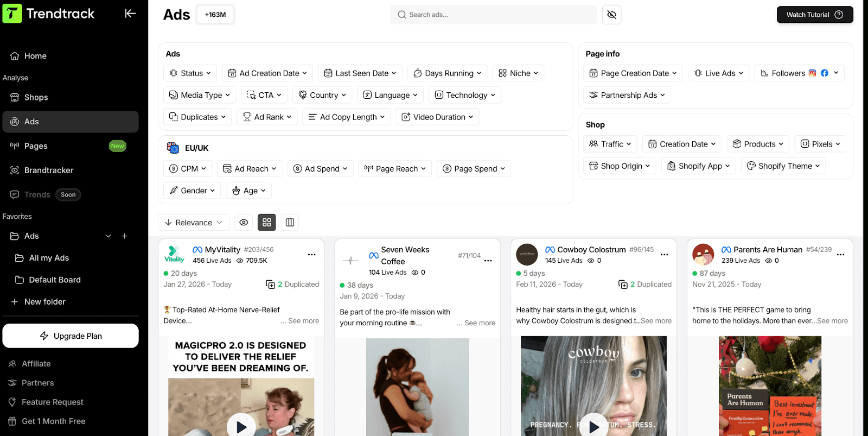Expand the Days Running filter
This screenshot has width=868, height=436.
pyautogui.click(x=447, y=73)
